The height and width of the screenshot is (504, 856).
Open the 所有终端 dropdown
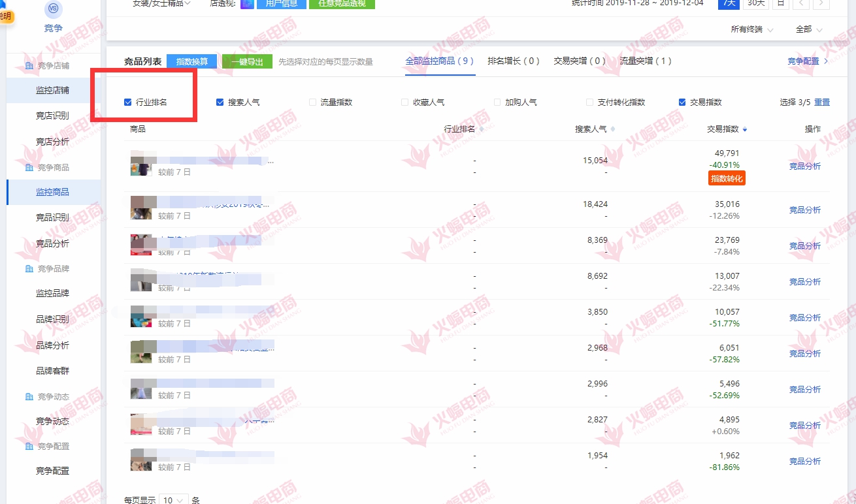coord(752,29)
